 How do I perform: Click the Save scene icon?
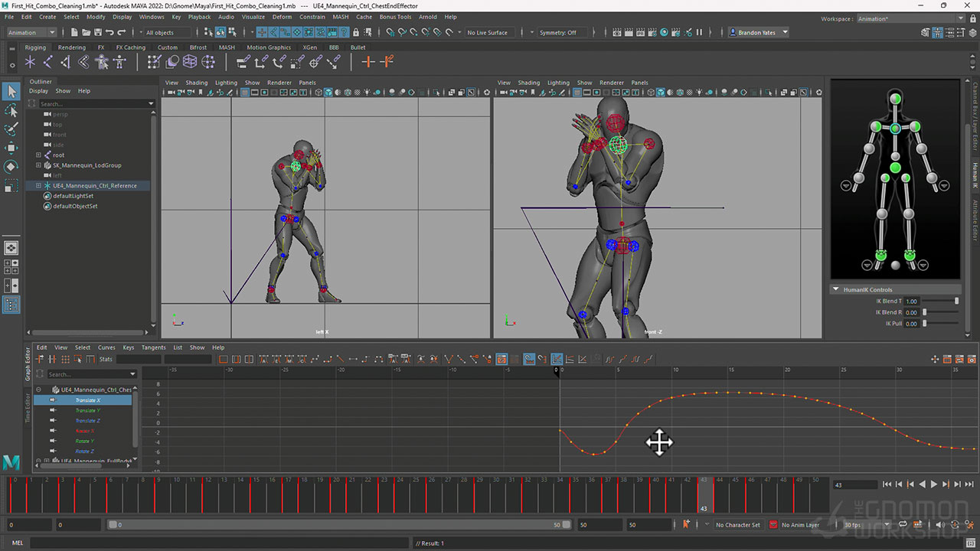point(97,33)
